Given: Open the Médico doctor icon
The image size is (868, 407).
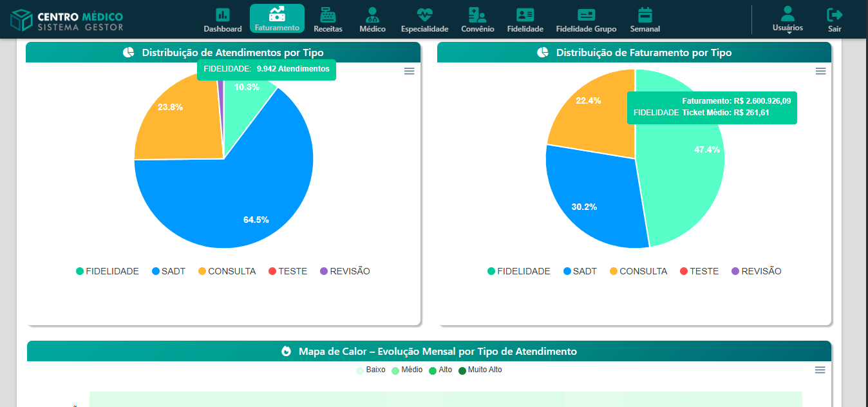Looking at the screenshot, I should pos(372,15).
